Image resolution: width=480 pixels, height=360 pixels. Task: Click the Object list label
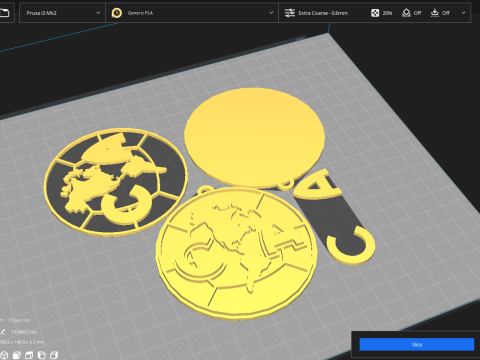coord(19,320)
